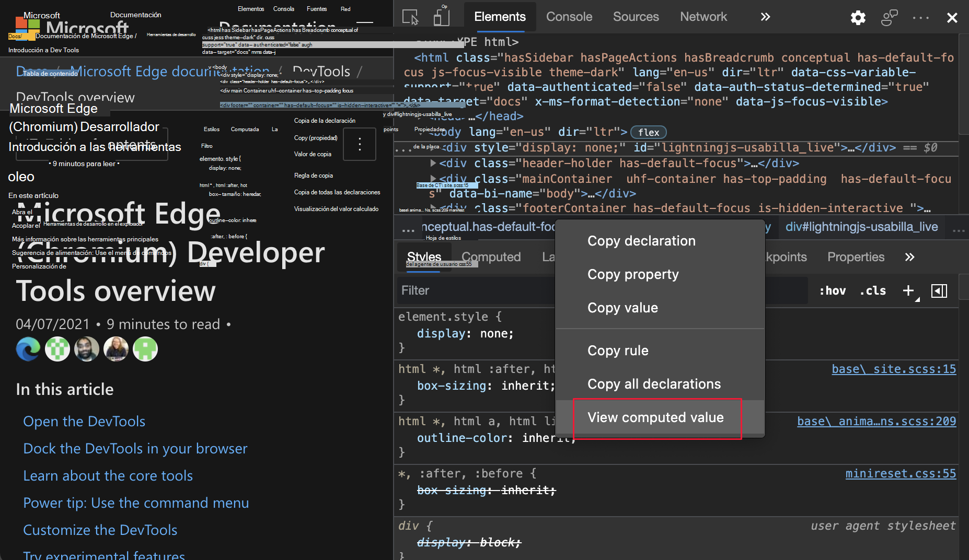Viewport: 969px width, 560px height.
Task: Switch to the Console tab
Action: 569,17
